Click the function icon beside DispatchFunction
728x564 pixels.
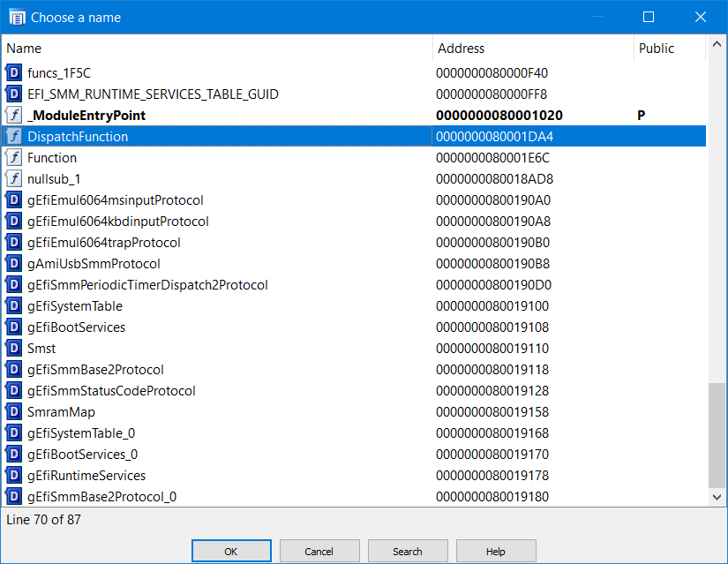[x=14, y=136]
